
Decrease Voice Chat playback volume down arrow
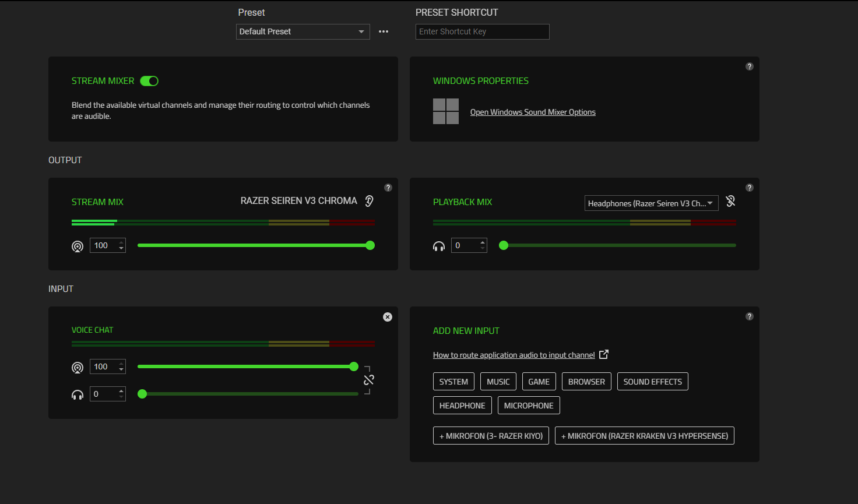(121, 397)
